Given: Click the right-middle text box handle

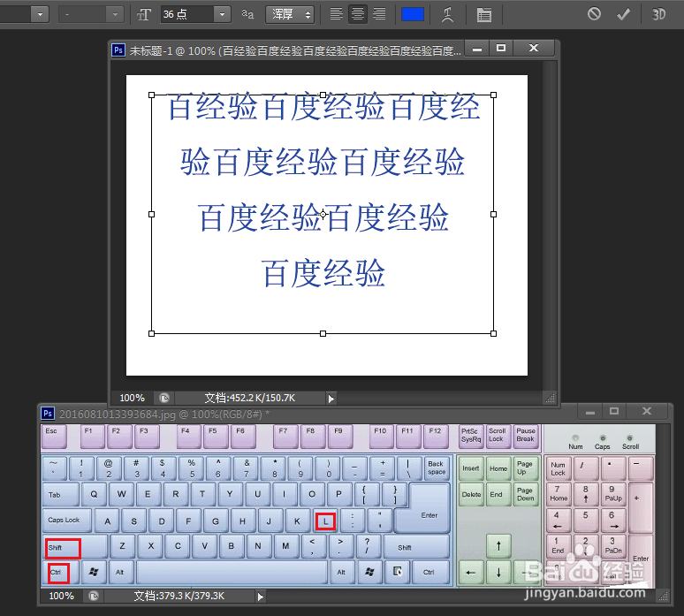Looking at the screenshot, I should pyautogui.click(x=493, y=214).
